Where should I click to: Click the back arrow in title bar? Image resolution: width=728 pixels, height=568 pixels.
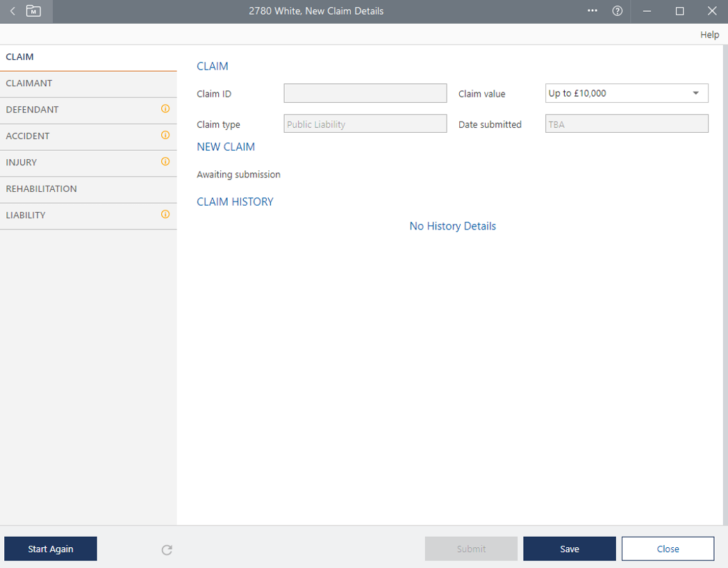[x=13, y=11]
